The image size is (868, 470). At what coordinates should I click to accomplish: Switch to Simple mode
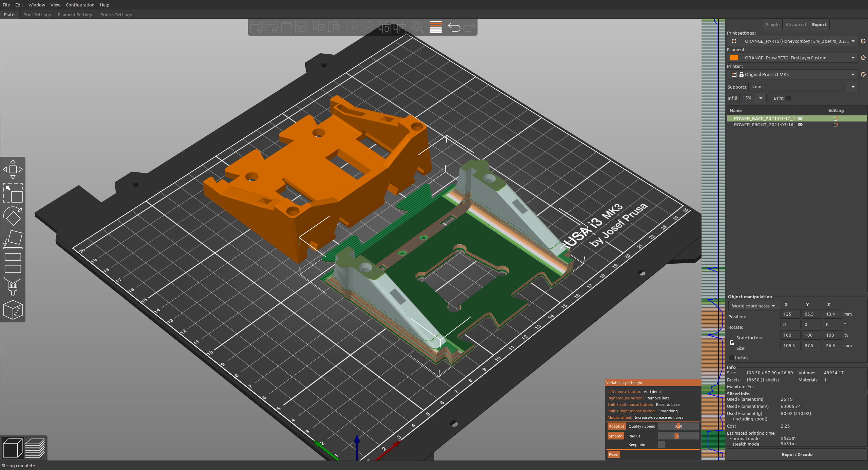(x=772, y=24)
